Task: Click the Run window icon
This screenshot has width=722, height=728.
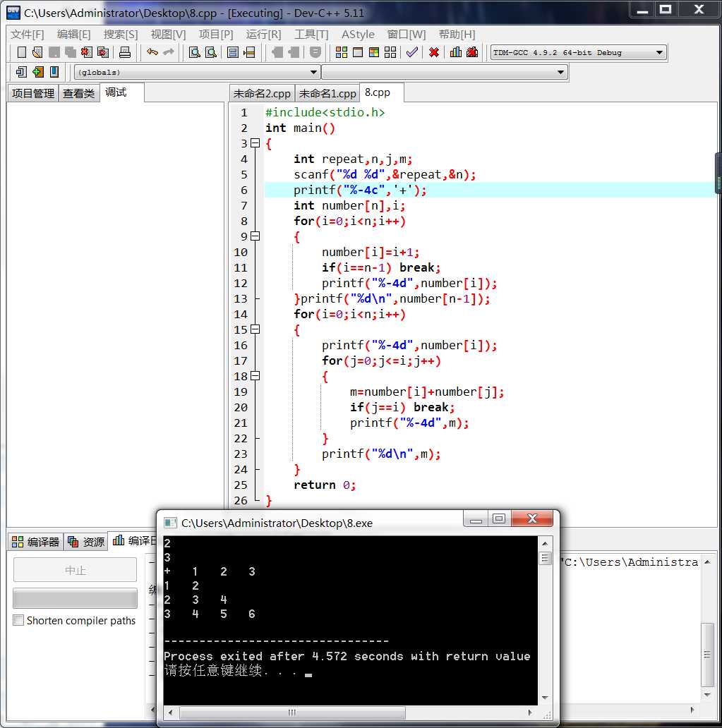Action: click(358, 52)
